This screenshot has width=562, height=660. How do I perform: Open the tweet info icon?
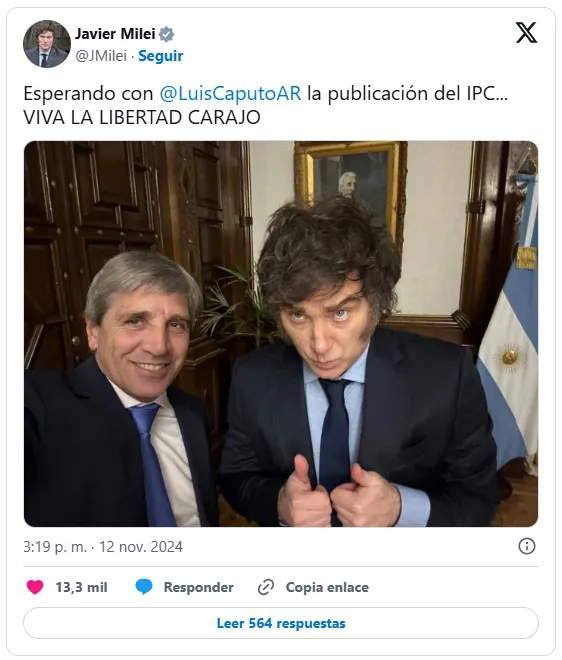527,546
